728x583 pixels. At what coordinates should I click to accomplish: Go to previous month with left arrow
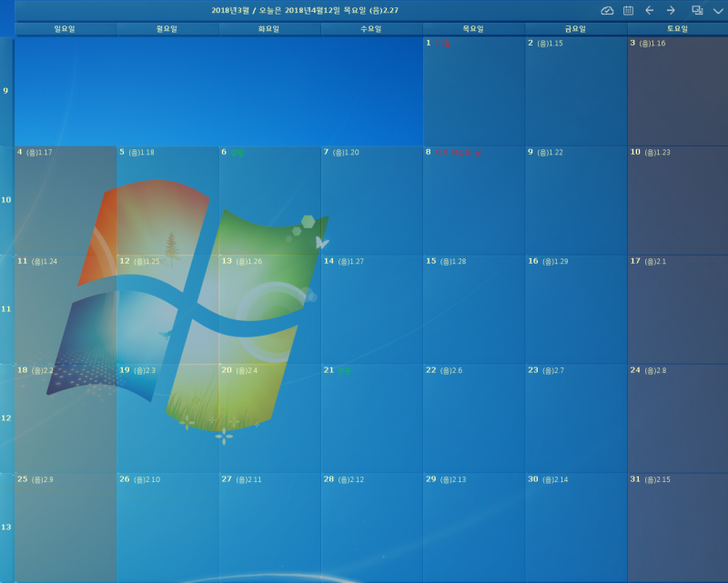650,10
